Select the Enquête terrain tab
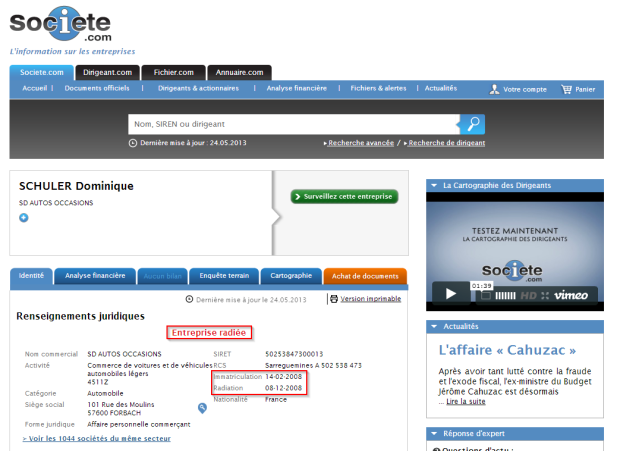620x451 pixels. pos(224,276)
